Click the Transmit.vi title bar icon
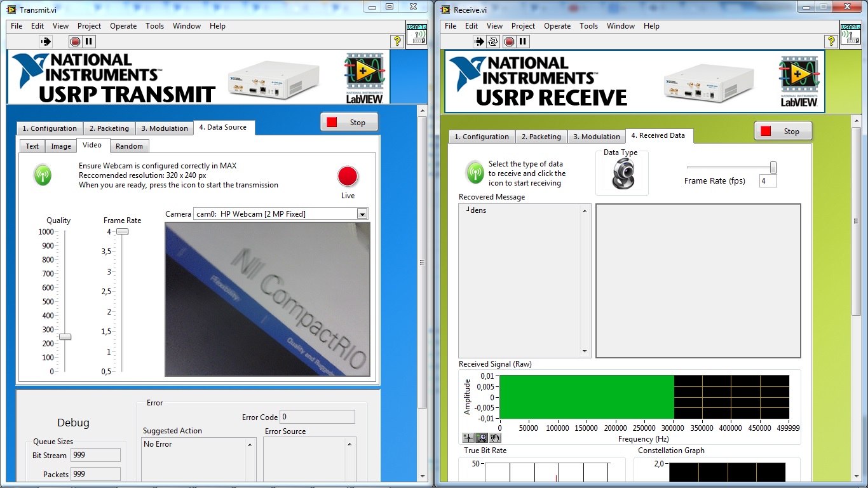The image size is (868, 488). click(11, 10)
